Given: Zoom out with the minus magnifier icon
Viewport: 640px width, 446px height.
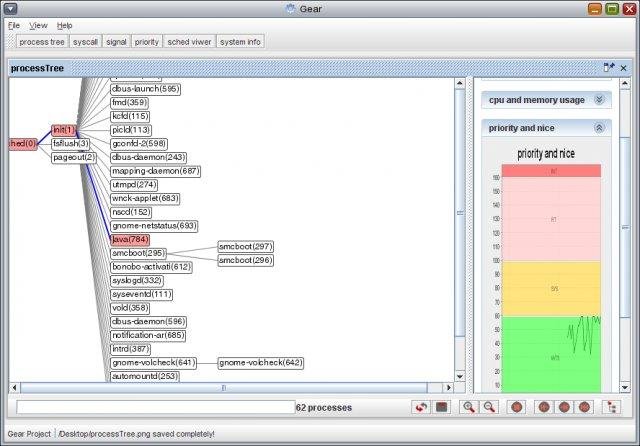Looking at the screenshot, I should click(x=489, y=407).
